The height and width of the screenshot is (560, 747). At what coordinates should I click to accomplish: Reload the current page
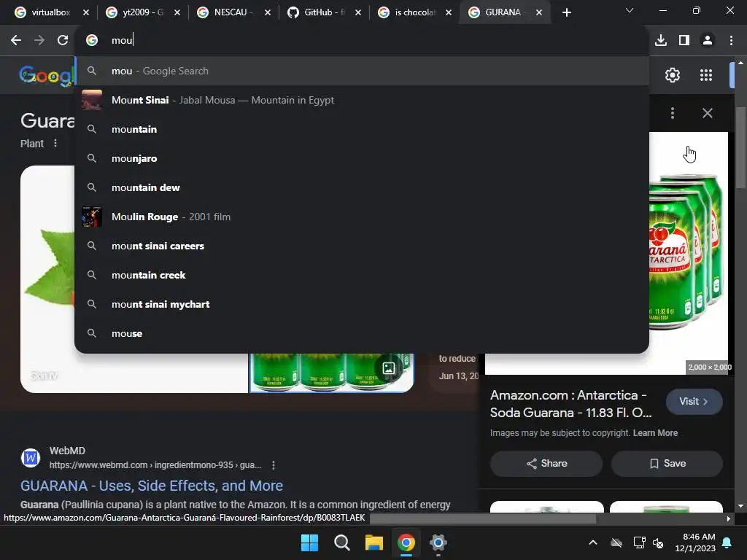(x=63, y=40)
